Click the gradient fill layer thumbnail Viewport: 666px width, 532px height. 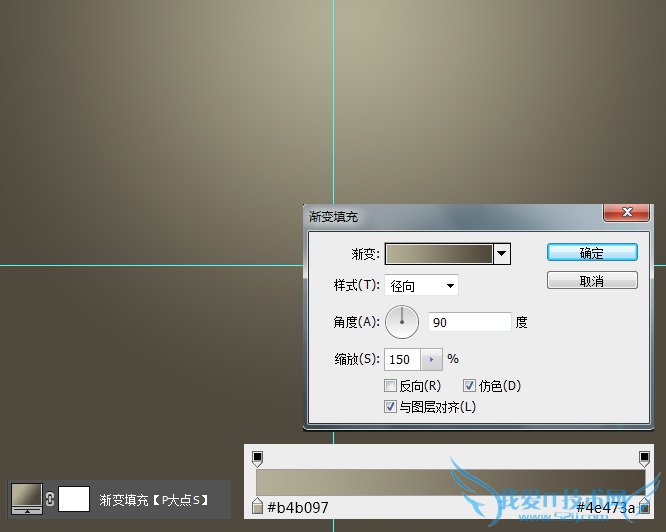click(x=27, y=499)
